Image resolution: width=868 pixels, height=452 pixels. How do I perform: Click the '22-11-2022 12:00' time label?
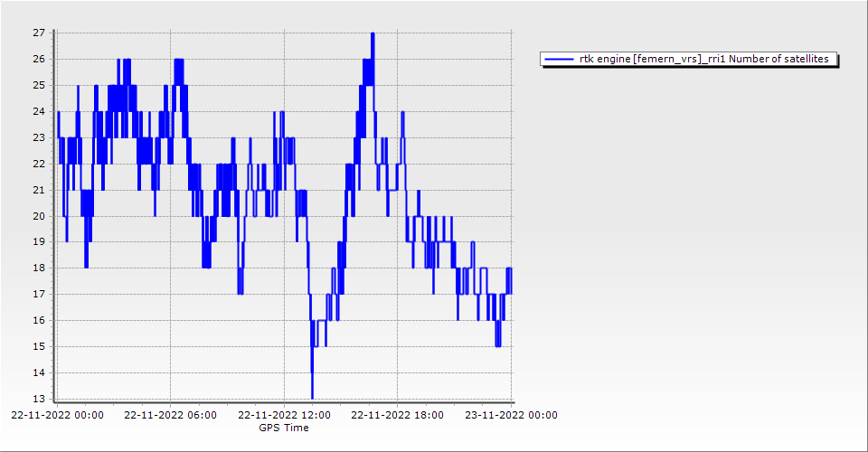284,416
